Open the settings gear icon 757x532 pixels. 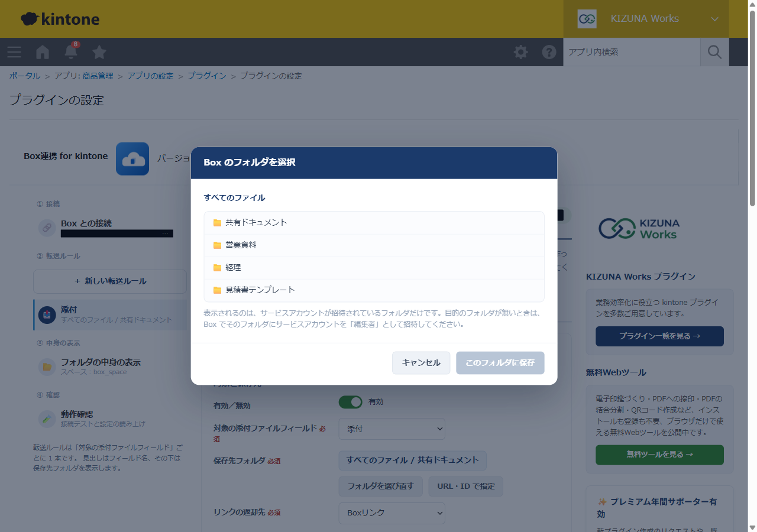520,52
